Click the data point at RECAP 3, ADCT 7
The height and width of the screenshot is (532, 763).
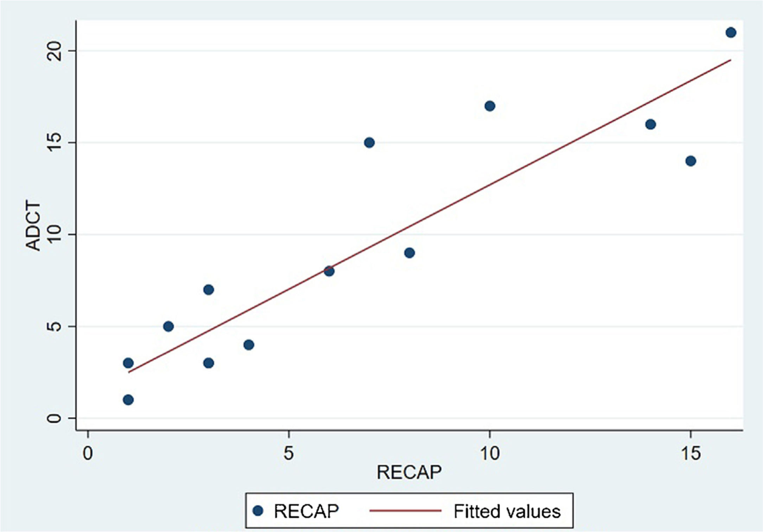[x=209, y=290]
